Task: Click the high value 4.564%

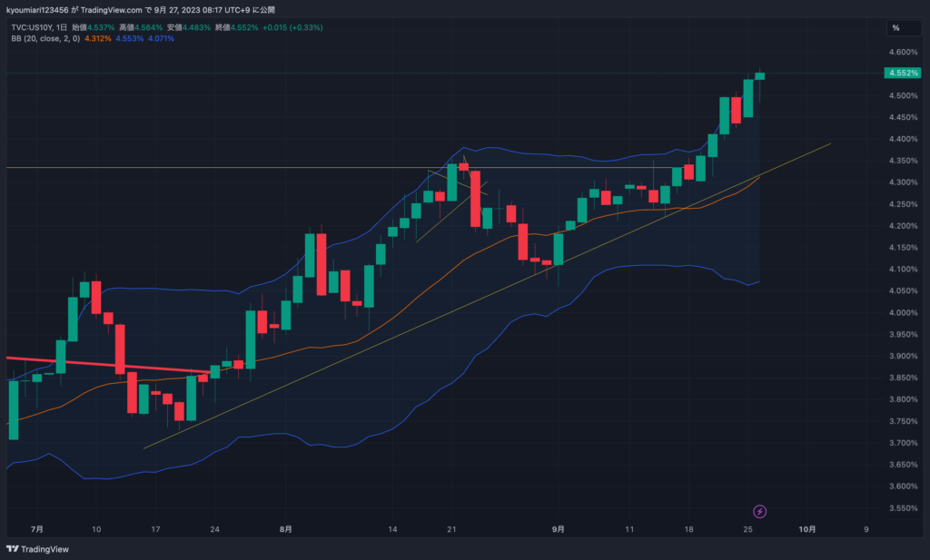Action: (x=148, y=27)
